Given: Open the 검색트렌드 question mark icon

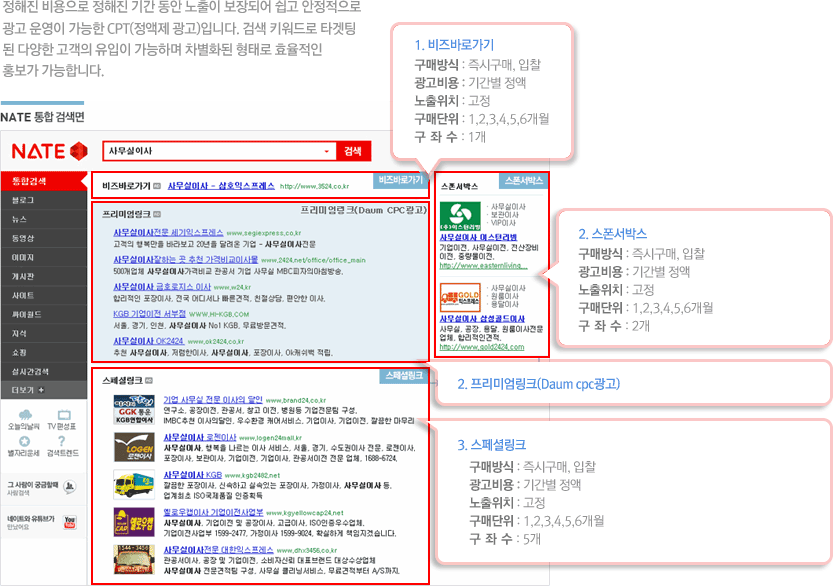Looking at the screenshot, I should click(62, 441).
